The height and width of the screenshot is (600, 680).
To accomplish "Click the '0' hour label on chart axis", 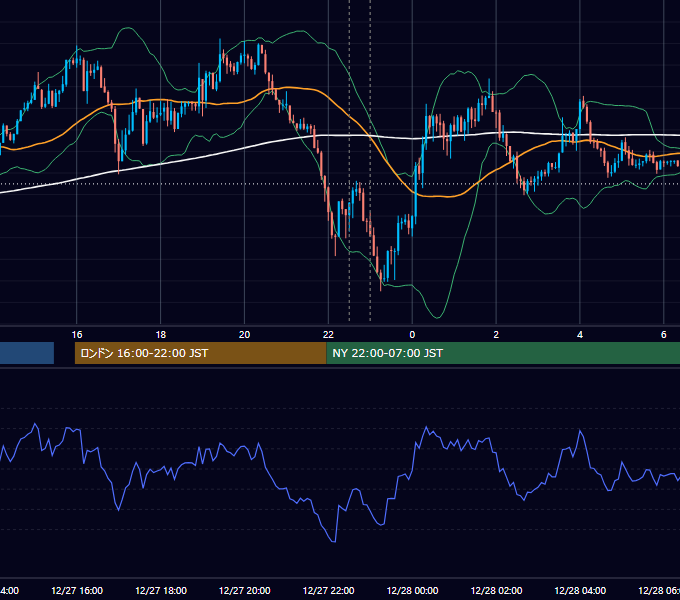I will 412,335.
